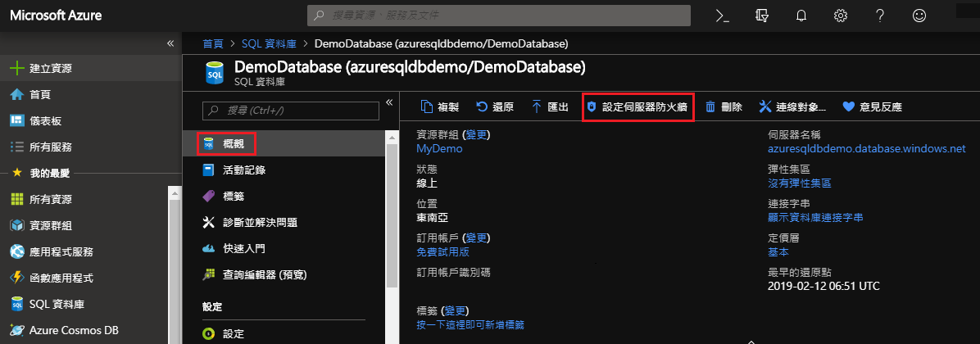Click the 複製 (copy) toolbar button
Screen dimensions: 980x344
pos(439,106)
